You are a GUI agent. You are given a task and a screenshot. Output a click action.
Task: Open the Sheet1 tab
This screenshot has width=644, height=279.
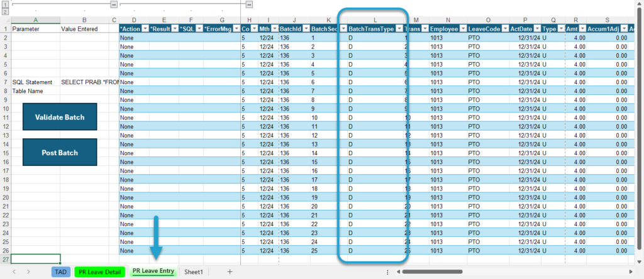pyautogui.click(x=194, y=271)
